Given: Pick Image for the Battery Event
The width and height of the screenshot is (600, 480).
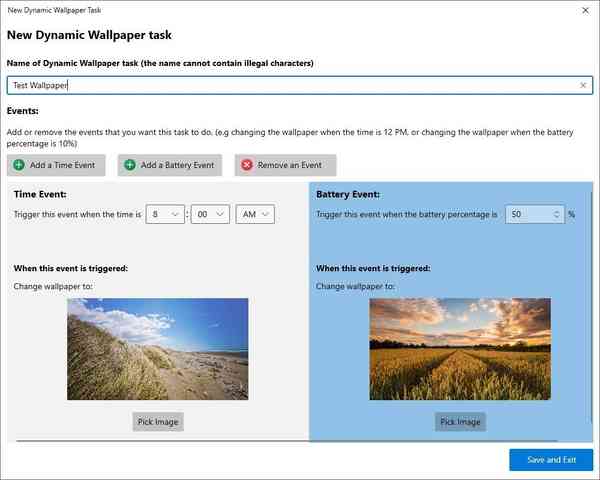Looking at the screenshot, I should point(460,422).
